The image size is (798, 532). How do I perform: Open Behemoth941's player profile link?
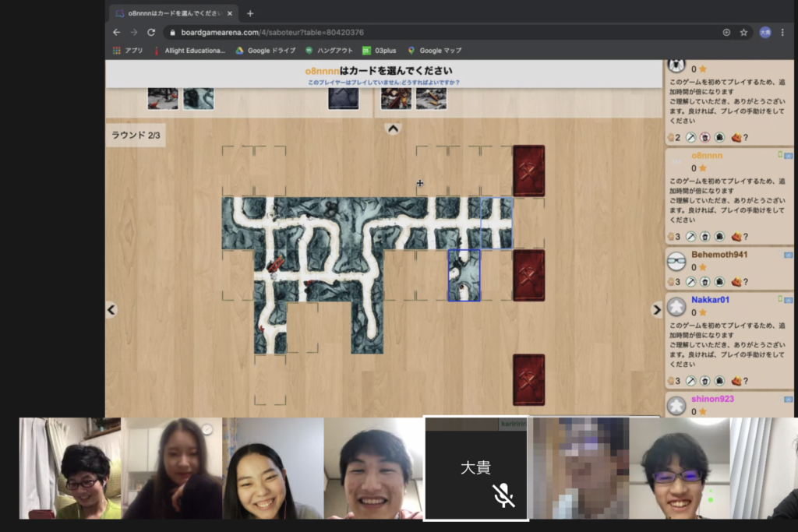(719, 254)
